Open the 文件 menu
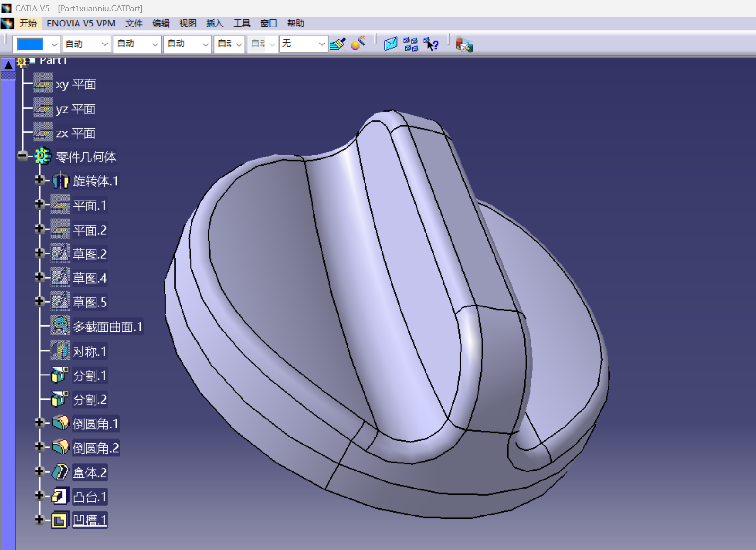Image resolution: width=756 pixels, height=550 pixels. (x=134, y=23)
